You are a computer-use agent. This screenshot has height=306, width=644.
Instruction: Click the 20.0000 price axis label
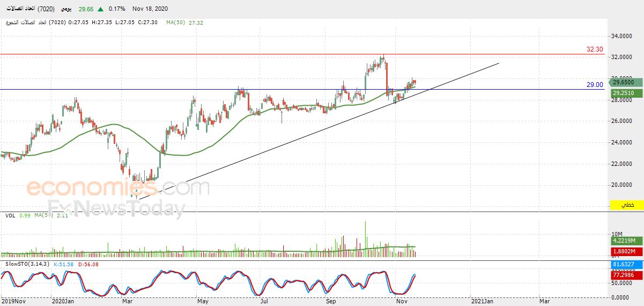click(x=622, y=185)
